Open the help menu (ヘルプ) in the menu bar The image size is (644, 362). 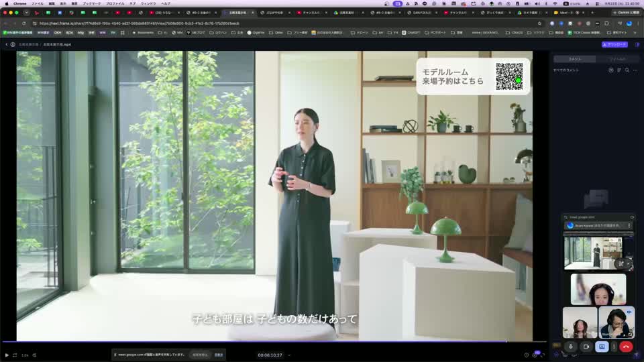coord(166,3)
